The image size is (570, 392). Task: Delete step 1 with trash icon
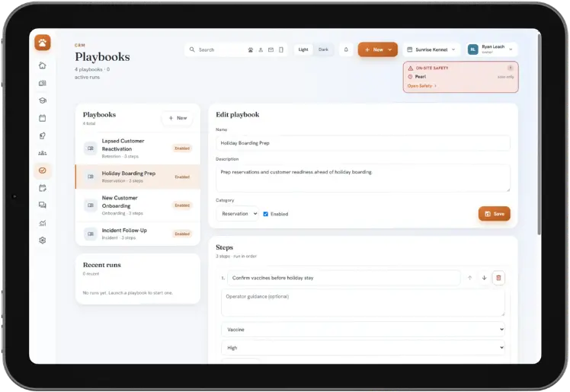pyautogui.click(x=498, y=278)
